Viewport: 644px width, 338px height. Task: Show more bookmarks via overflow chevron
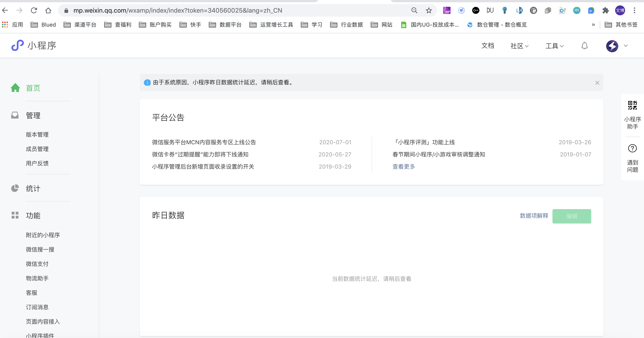pyautogui.click(x=593, y=25)
